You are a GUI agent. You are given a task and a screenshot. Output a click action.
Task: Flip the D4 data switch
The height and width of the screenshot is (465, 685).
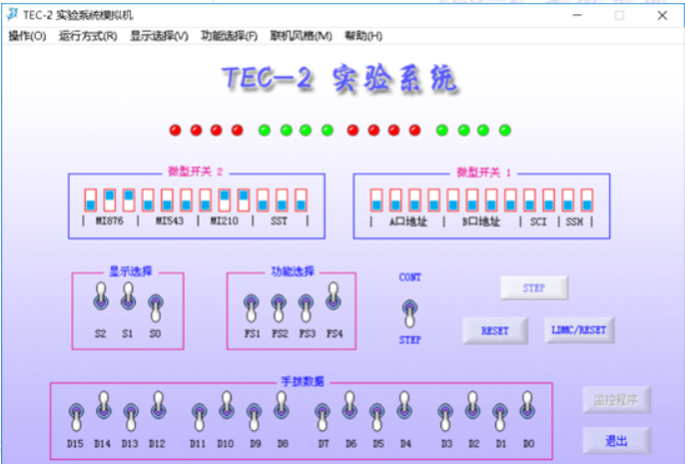click(405, 406)
